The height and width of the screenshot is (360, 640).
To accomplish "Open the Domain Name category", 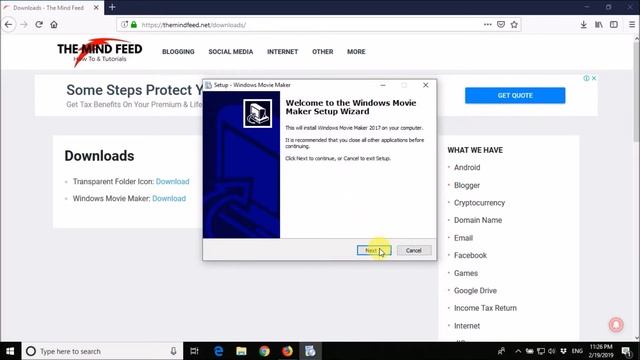I will coord(478,220).
